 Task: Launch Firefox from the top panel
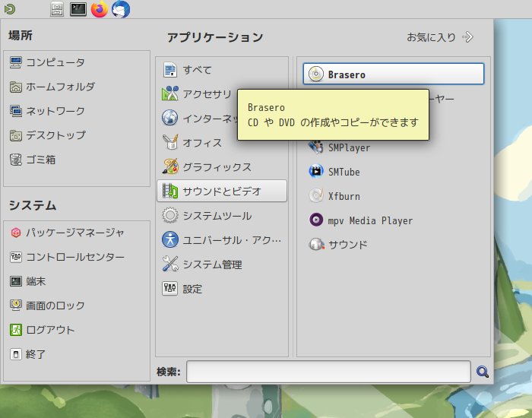tap(100, 9)
